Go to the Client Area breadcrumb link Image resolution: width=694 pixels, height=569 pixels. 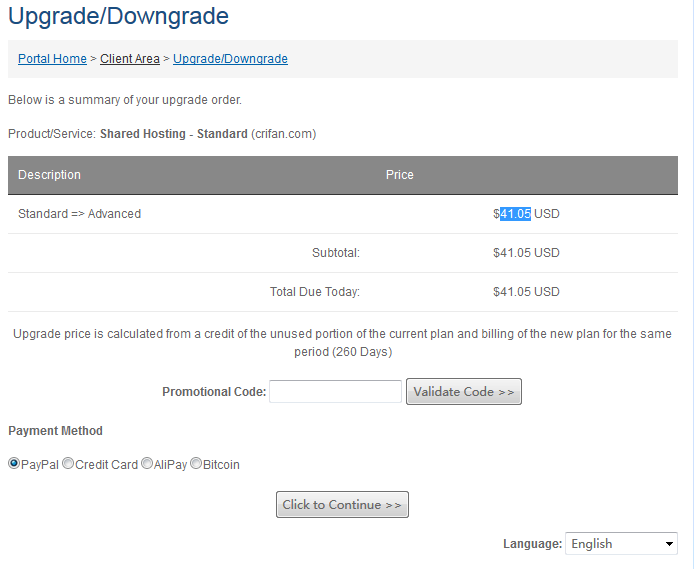130,59
